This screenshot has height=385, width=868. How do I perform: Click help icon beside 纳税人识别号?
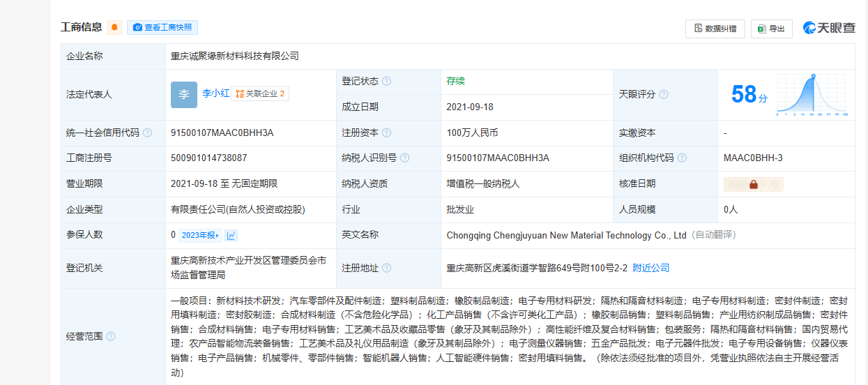click(x=405, y=158)
